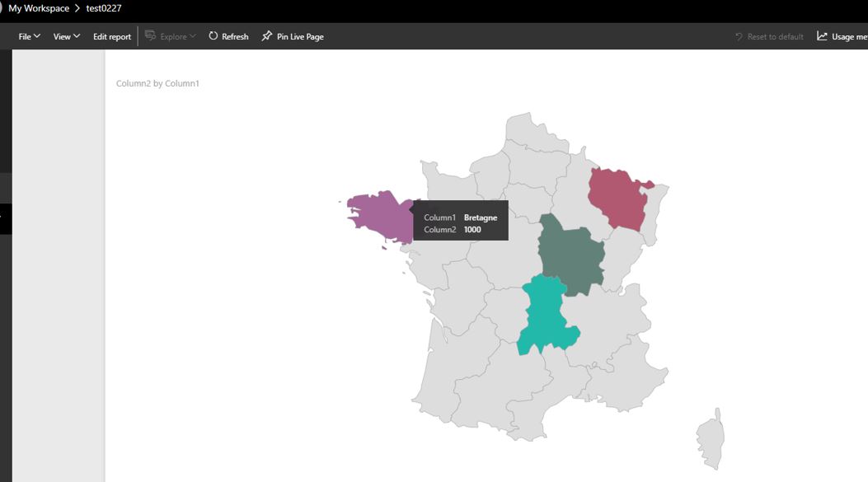Click the Reset to default undo icon

tap(739, 36)
